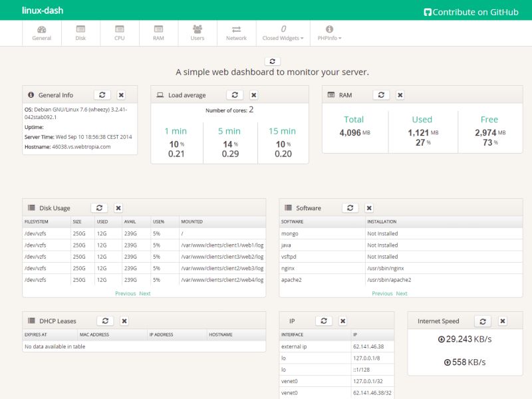Close the Disk Usage widget
Screen dimensions: 532x399
[118, 207]
